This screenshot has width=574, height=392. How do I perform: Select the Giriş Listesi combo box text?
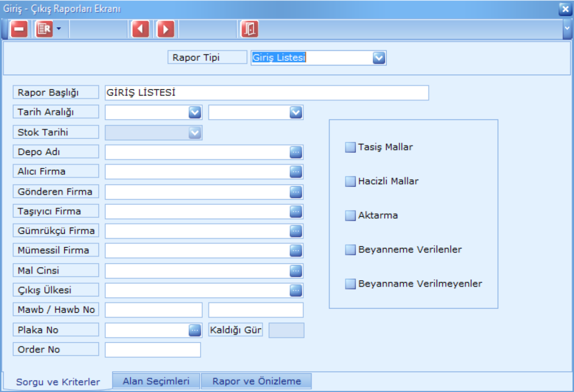click(279, 58)
